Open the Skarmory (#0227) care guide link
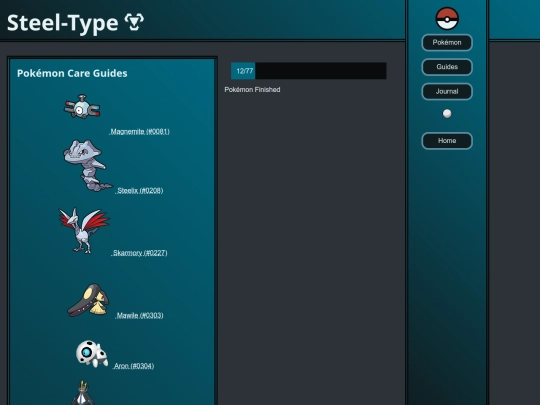This screenshot has height=405, width=540. (x=139, y=253)
